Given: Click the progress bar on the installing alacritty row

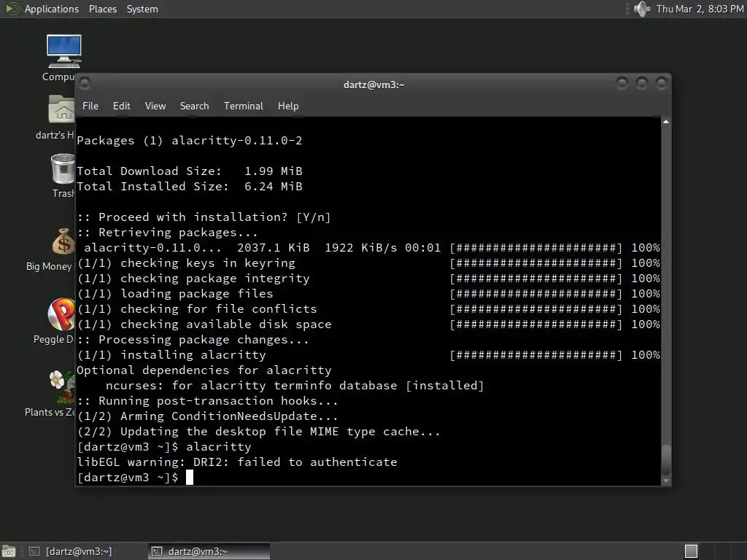Looking at the screenshot, I should 536,355.
